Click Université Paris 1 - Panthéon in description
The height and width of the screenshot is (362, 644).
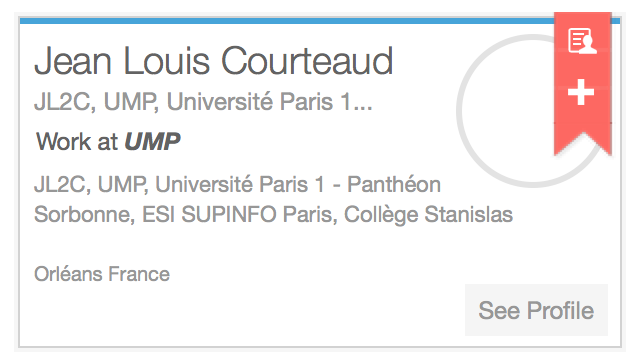coord(298,184)
